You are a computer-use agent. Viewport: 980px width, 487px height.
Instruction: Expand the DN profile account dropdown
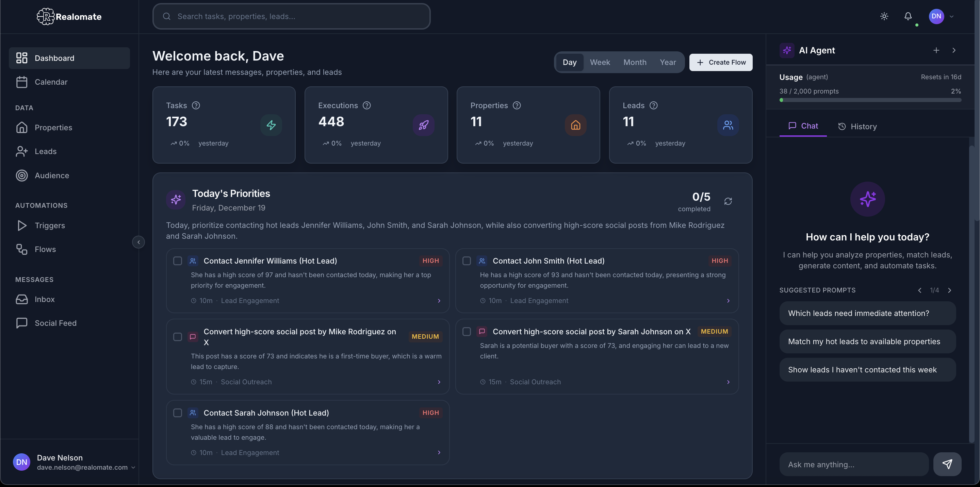click(x=942, y=16)
